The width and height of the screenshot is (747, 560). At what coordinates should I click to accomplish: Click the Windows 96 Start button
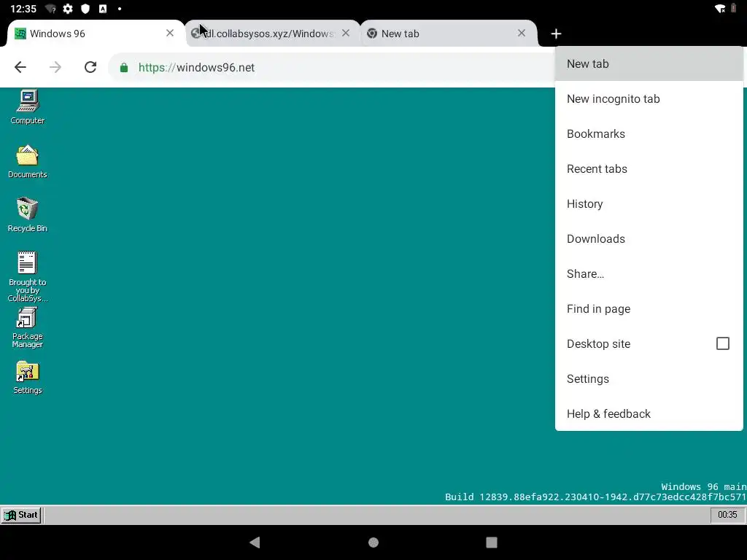pyautogui.click(x=21, y=515)
